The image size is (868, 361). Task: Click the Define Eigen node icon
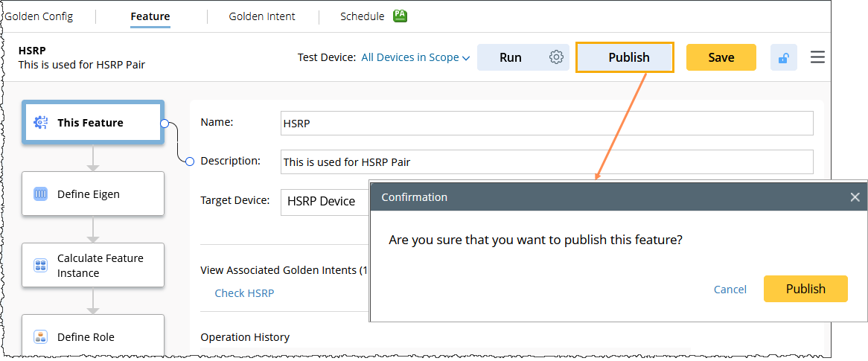pos(41,194)
